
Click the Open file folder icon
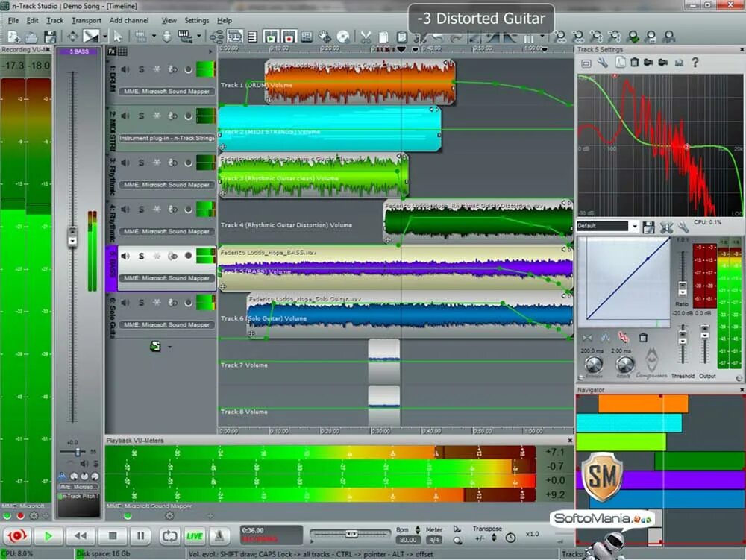[31, 37]
